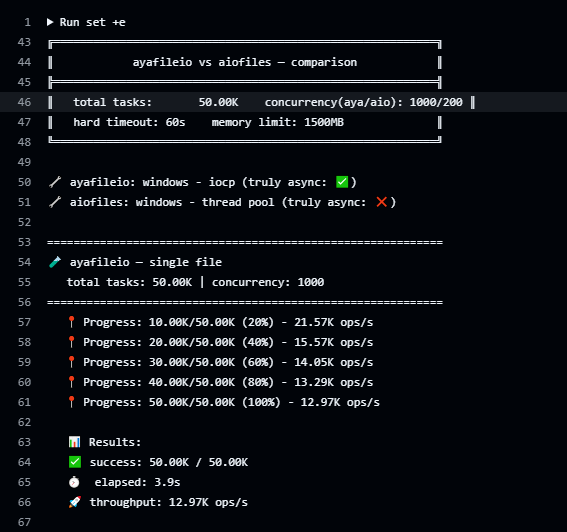Click "hard timeout: 60s" text
This screenshot has height=532, width=567.
(x=129, y=123)
